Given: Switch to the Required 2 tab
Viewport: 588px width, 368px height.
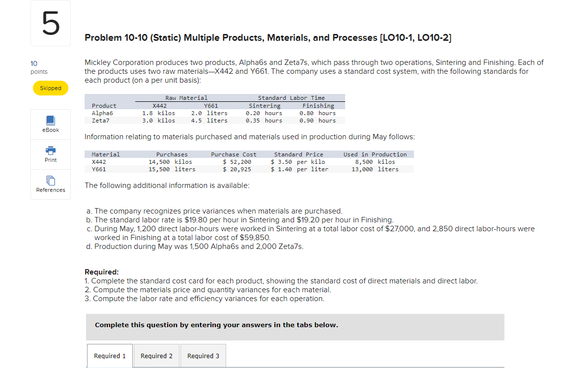Looking at the screenshot, I should (x=156, y=355).
